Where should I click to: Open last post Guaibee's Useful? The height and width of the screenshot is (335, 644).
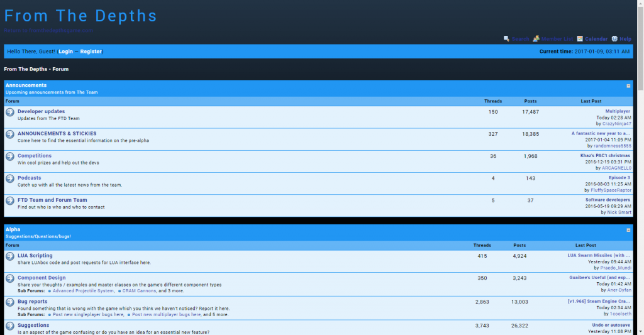(599, 278)
